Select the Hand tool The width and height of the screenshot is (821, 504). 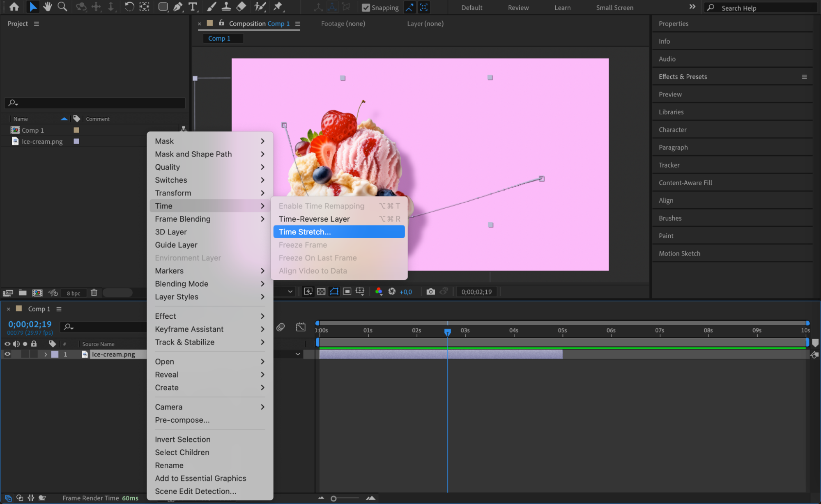48,7
